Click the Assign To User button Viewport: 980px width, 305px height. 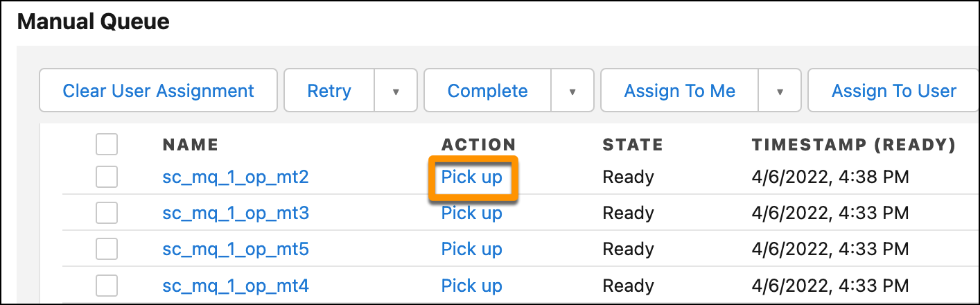(893, 91)
